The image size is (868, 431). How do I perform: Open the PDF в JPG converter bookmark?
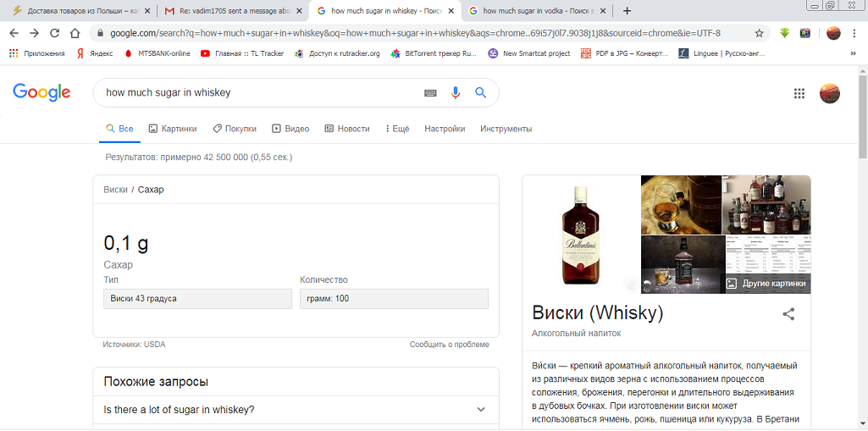tap(624, 53)
